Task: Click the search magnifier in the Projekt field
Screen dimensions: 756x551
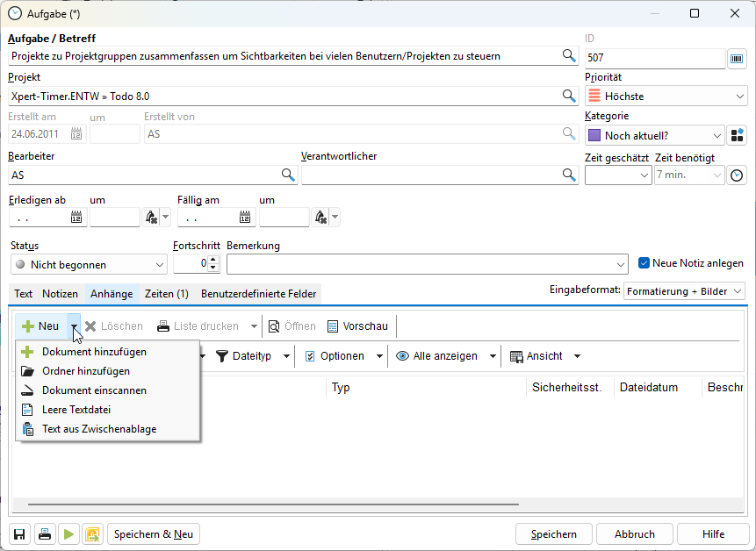Action: [x=569, y=96]
